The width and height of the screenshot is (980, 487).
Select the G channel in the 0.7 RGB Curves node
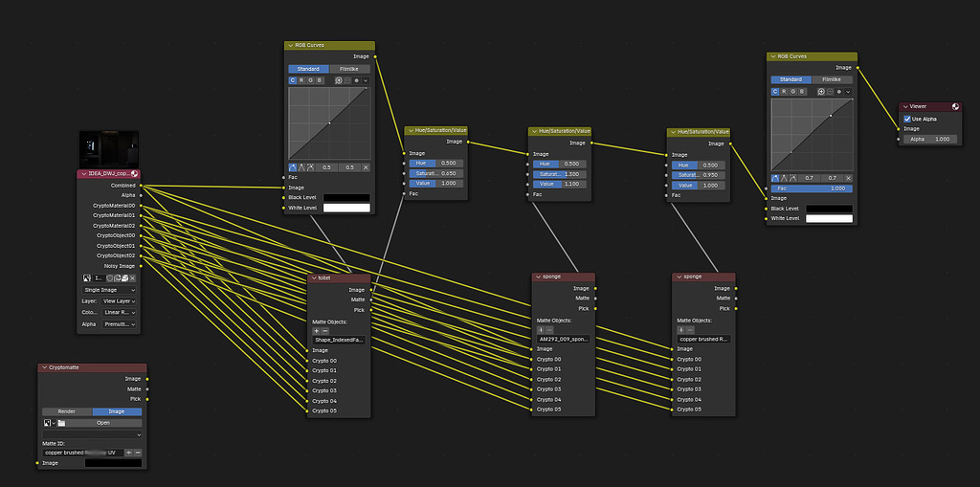pyautogui.click(x=792, y=91)
